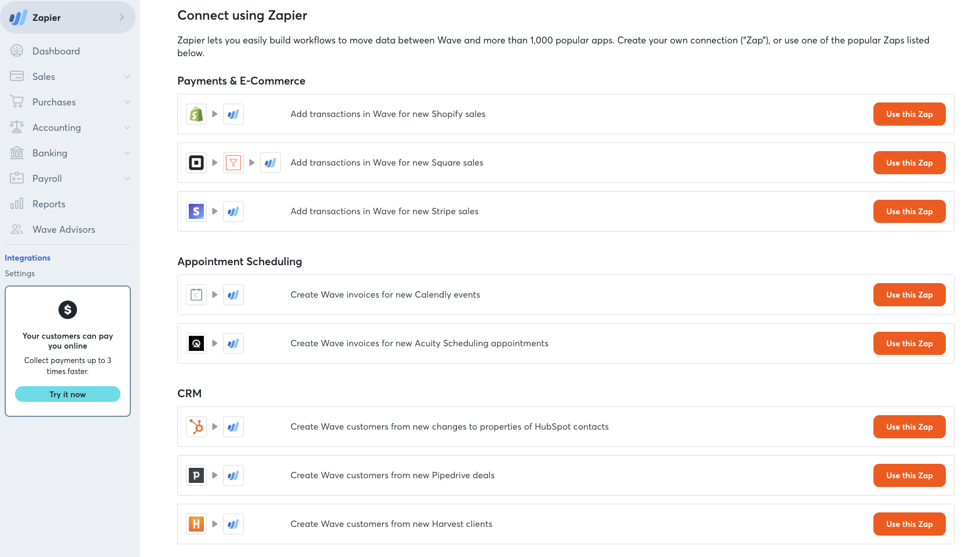
Task: Use this Zap for Acuity Scheduling appointments
Action: [909, 343]
